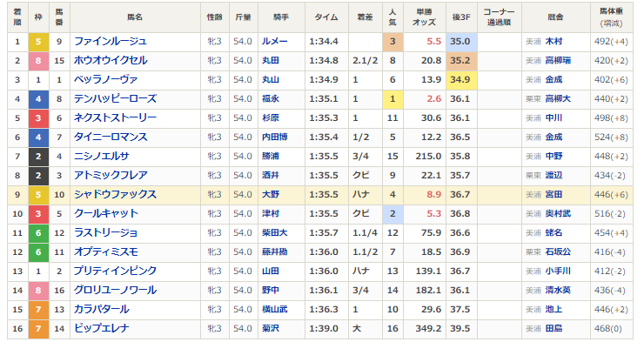Select the highlighted last-3F value 34.9
Screen dimensions: 644x342
(x=460, y=80)
